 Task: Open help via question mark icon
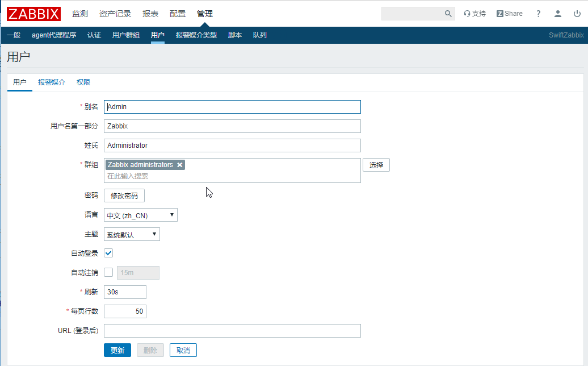(x=538, y=14)
